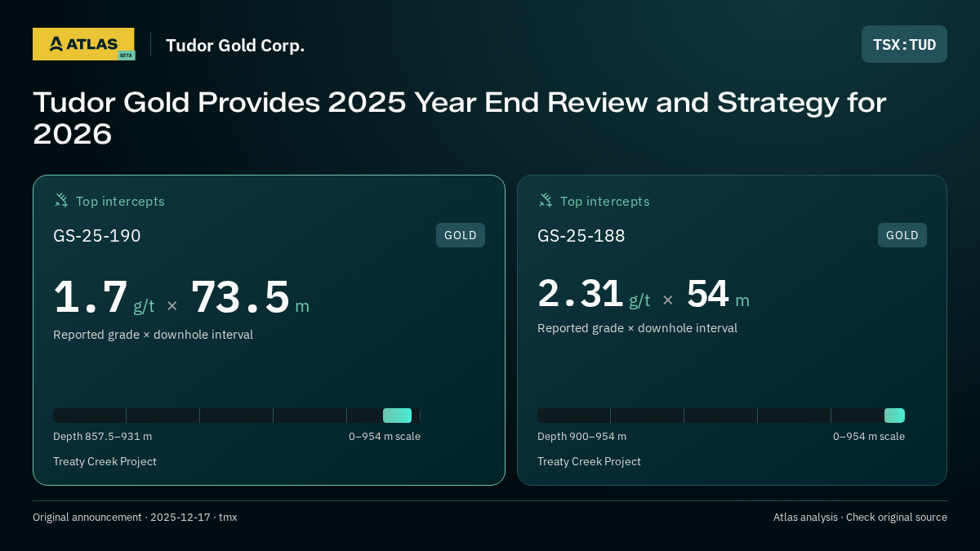980x551 pixels.
Task: Click 'Top intercepts' label in the GS-25-188 card
Action: (604, 201)
